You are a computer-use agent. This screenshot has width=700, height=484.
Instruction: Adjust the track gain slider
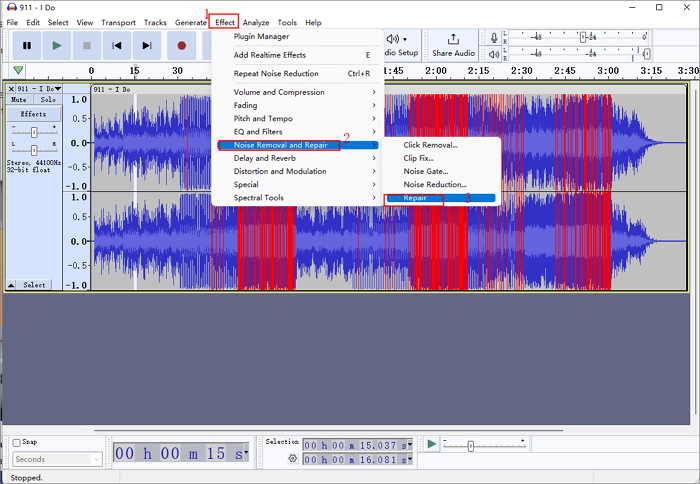click(34, 132)
